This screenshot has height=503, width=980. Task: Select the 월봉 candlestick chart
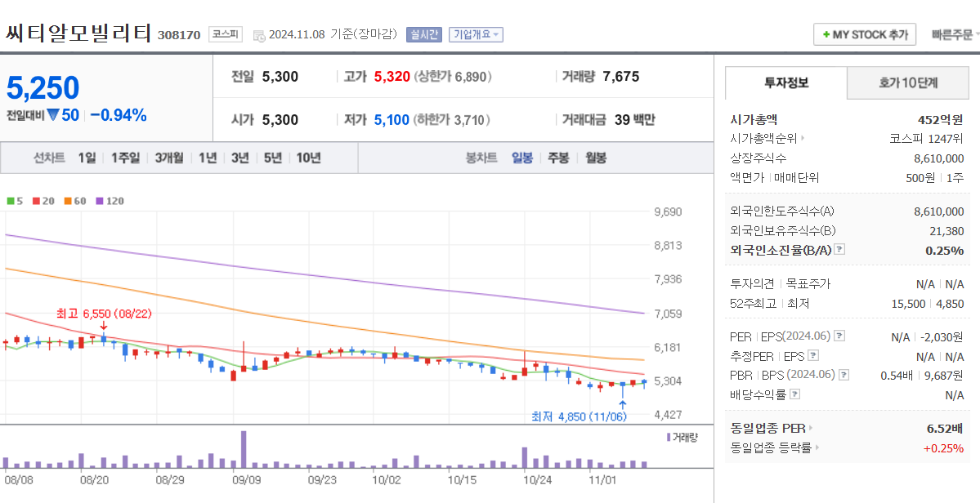596,158
